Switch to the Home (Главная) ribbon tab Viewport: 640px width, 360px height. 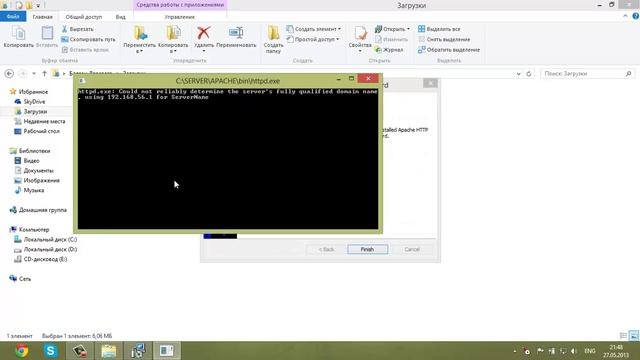point(42,17)
